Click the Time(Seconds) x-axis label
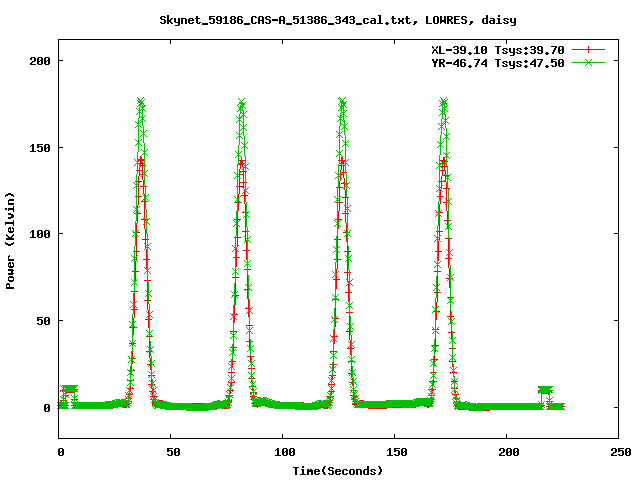 pyautogui.click(x=338, y=471)
